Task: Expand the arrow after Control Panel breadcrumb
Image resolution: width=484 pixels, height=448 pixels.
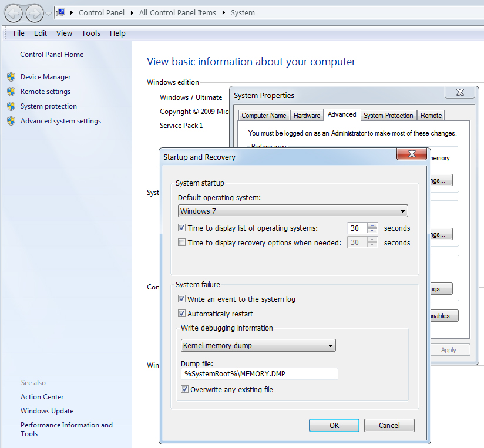Action: pyautogui.click(x=132, y=13)
